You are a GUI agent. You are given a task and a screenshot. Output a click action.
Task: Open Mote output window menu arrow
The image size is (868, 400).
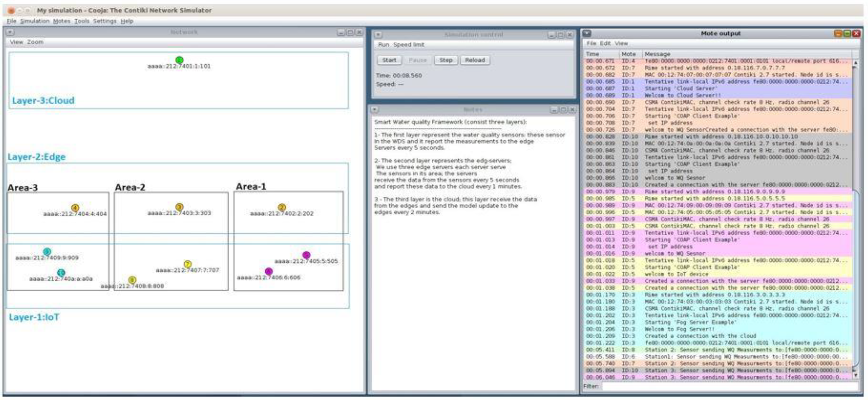[587, 33]
